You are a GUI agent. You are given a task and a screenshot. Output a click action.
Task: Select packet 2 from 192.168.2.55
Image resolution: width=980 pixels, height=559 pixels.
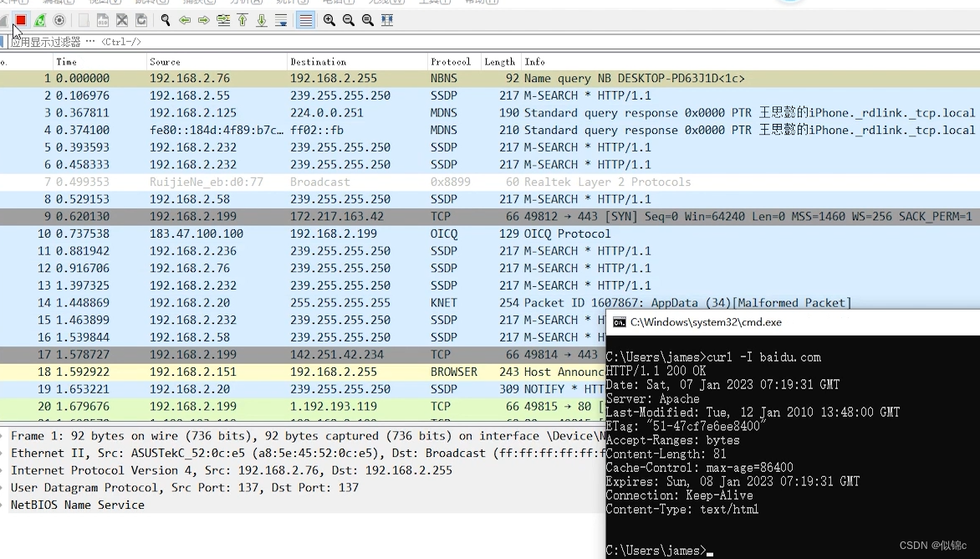pos(490,95)
